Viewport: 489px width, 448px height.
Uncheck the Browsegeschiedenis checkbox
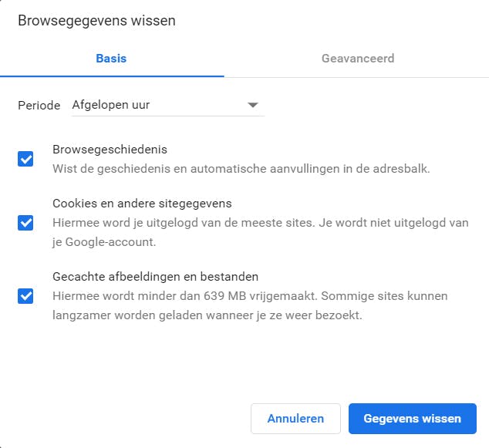pyautogui.click(x=25, y=159)
